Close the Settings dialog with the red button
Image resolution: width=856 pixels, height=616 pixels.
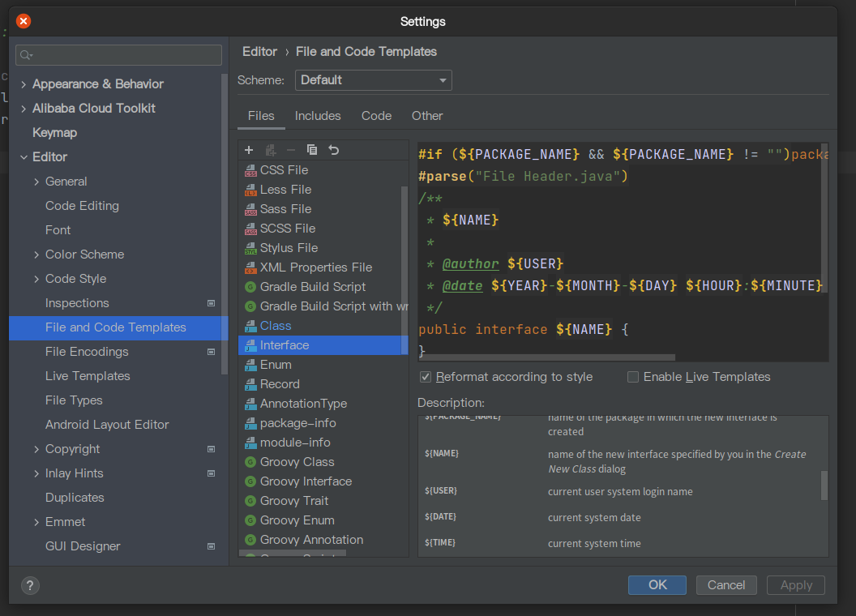(24, 21)
